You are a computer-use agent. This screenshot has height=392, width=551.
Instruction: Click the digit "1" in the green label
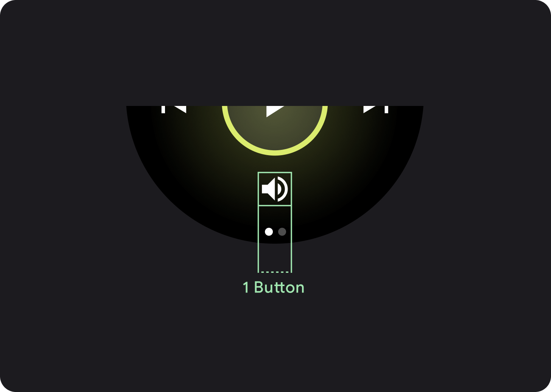coord(246,288)
